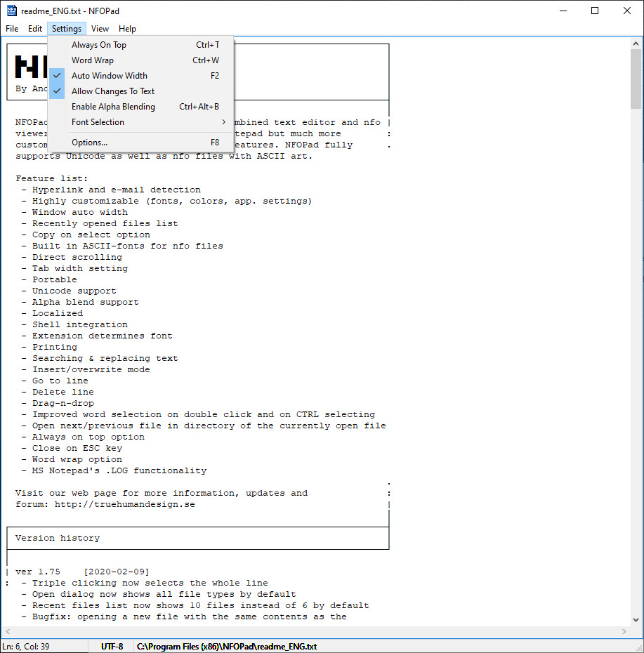This screenshot has width=644, height=653.
Task: Maximize the NFOPad window
Action: tap(595, 11)
